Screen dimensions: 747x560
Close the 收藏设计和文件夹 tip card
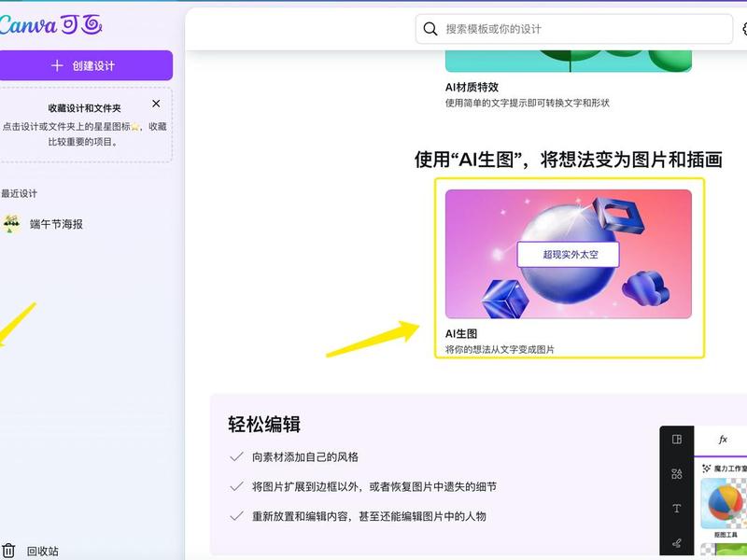click(156, 104)
